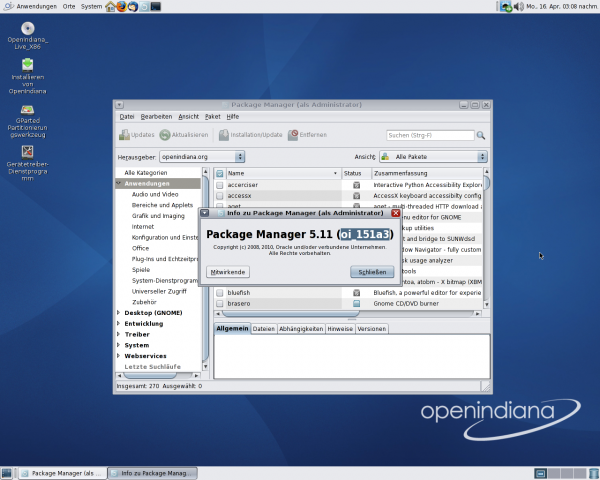The width and height of the screenshot is (600, 480).
Task: Open the Ansicht menu
Action: 189,116
